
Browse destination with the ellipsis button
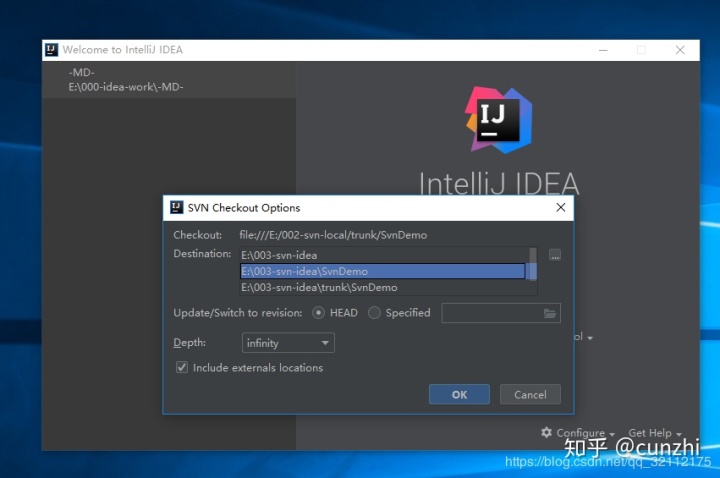pos(555,255)
